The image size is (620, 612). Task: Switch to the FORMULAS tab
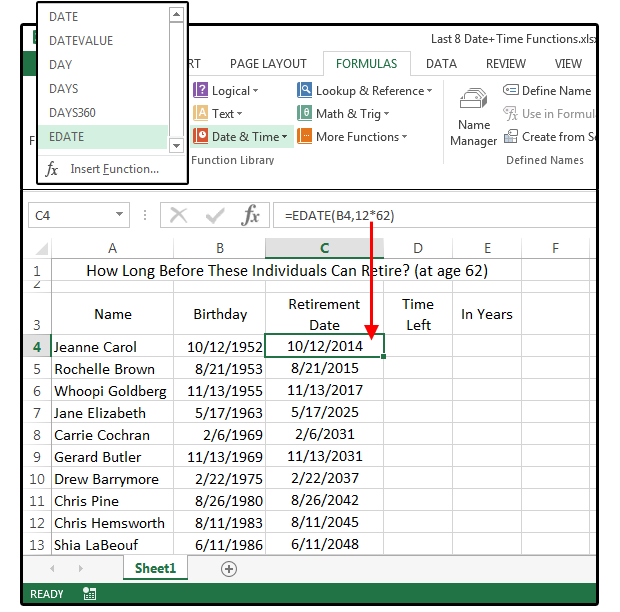pyautogui.click(x=367, y=64)
